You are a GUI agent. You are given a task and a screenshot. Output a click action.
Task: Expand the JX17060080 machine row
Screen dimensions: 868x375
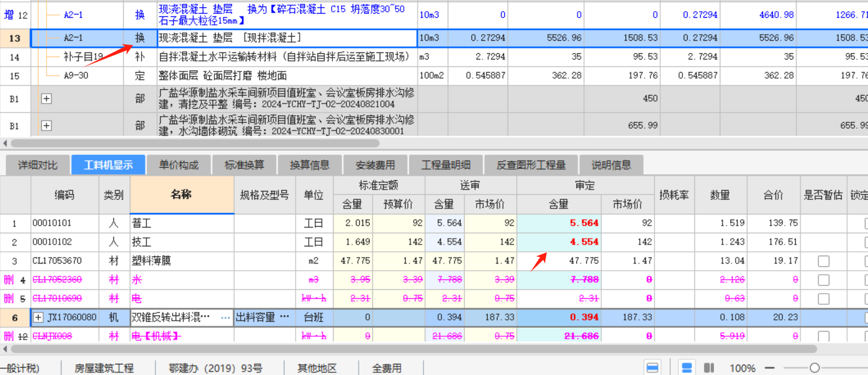[x=39, y=317]
